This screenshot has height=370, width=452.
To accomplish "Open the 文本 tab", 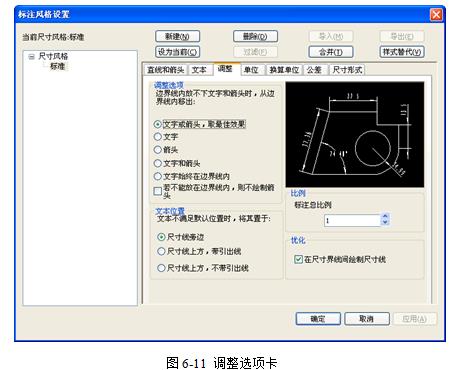I will [x=199, y=70].
